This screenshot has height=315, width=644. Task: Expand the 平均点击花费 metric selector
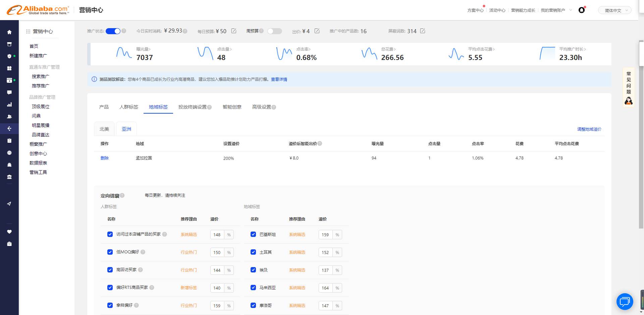[481, 49]
